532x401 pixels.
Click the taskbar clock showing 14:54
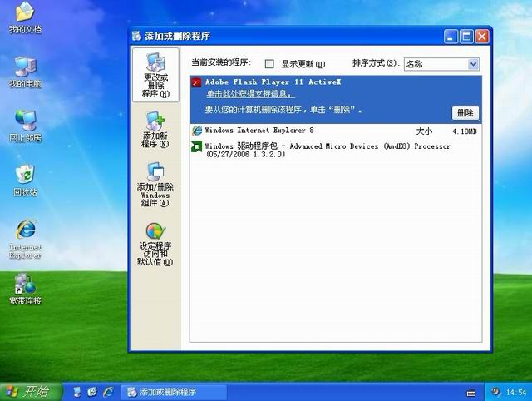(516, 393)
